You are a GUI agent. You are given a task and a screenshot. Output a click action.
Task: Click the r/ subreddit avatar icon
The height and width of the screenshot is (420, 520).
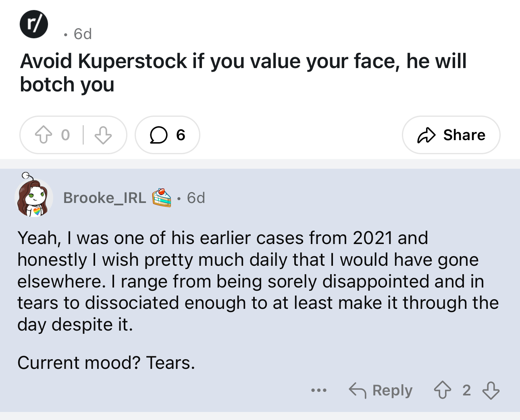point(34,25)
